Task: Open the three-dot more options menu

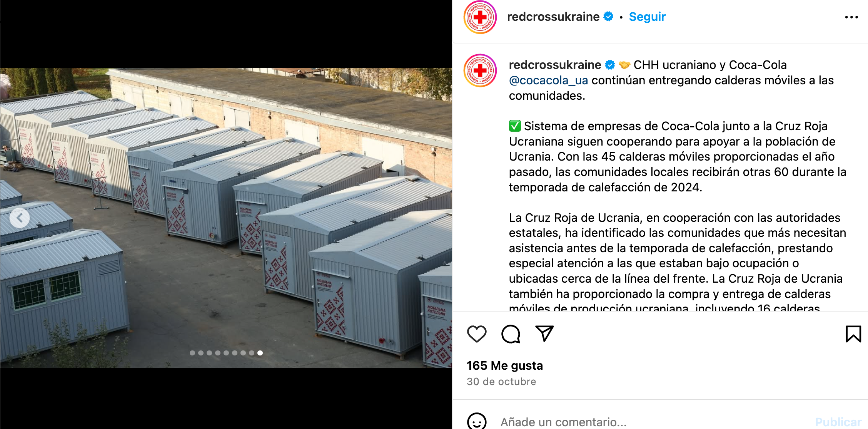Action: coord(851,17)
